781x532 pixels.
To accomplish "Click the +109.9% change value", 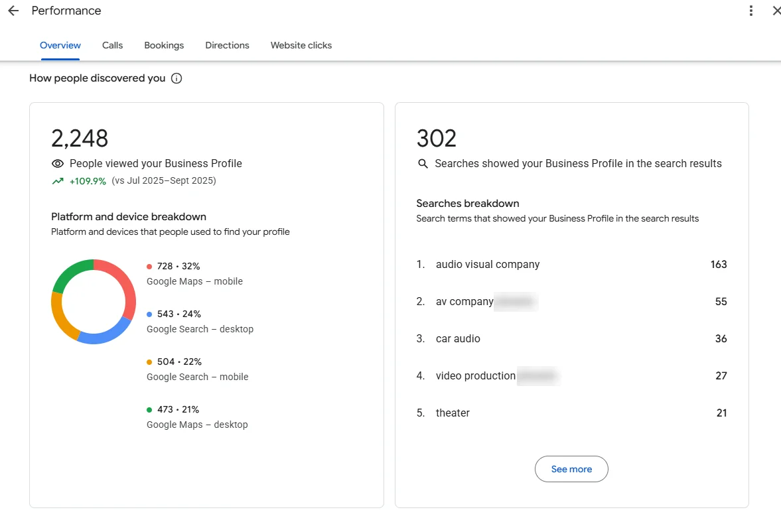I will (88, 181).
